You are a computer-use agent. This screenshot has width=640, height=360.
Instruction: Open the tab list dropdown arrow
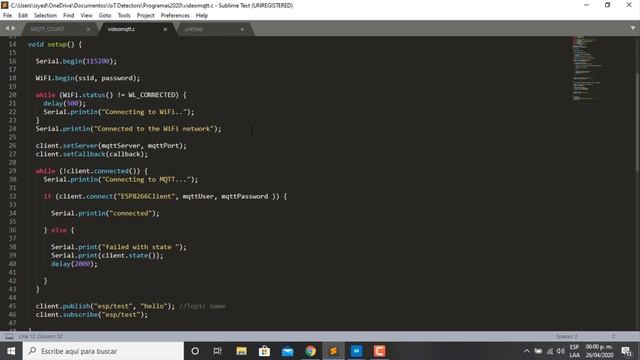(x=633, y=28)
